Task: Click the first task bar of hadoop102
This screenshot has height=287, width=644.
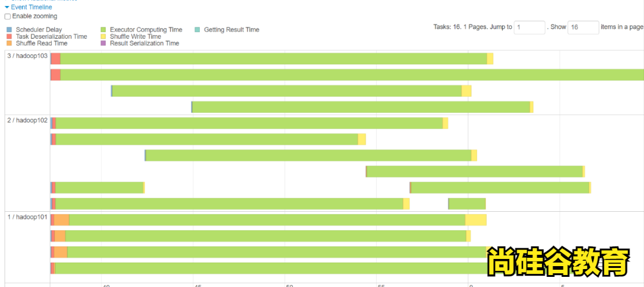Action: 249,123
